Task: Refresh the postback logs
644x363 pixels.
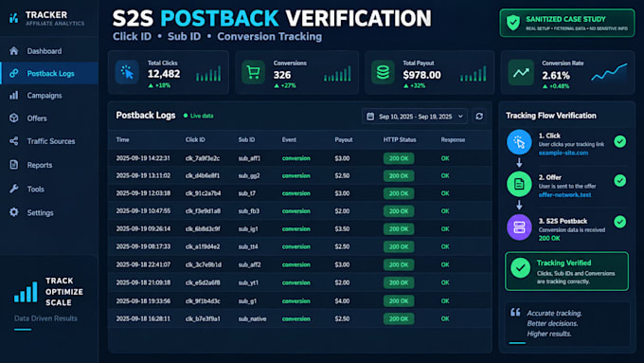Action: [x=479, y=117]
